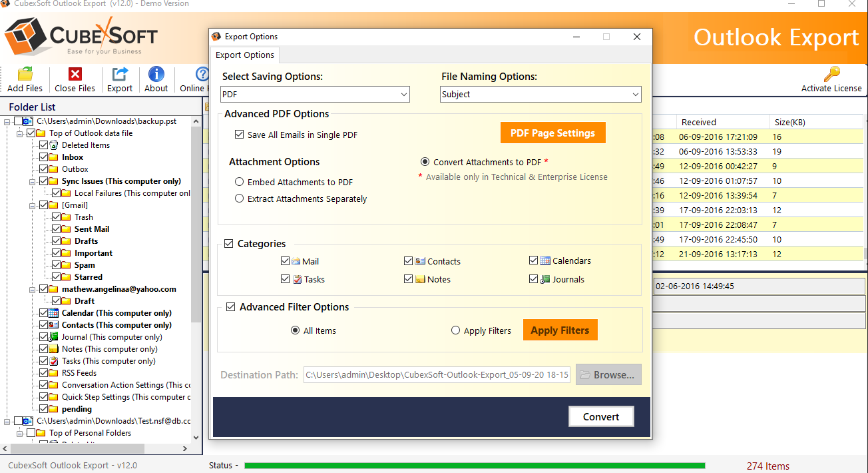
Task: Click the Convert button
Action: pos(601,416)
